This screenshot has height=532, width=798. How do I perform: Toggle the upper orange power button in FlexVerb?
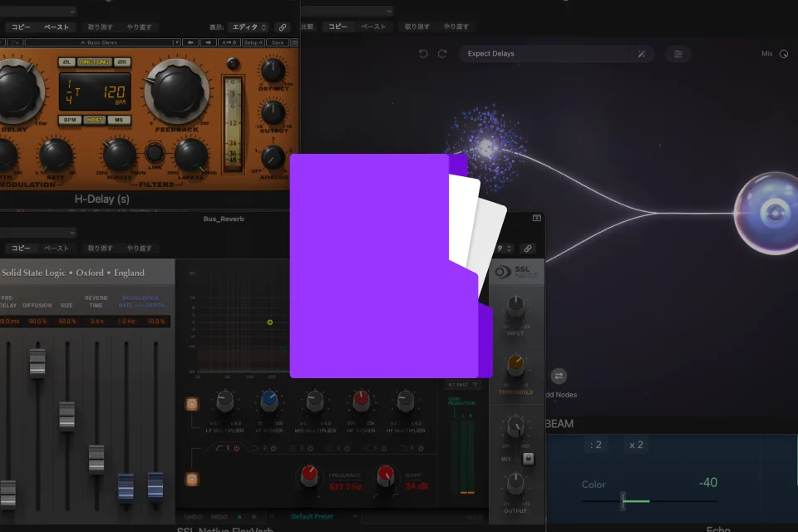[191, 404]
